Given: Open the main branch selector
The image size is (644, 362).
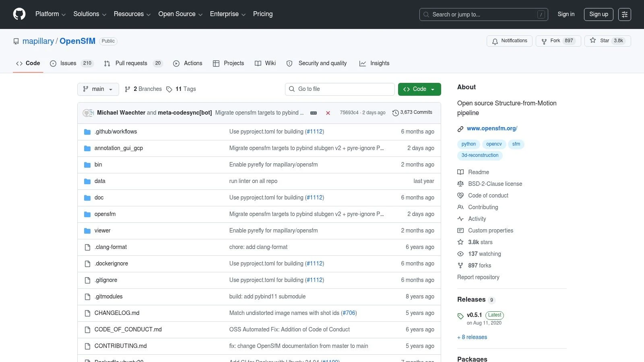Looking at the screenshot, I should point(98,89).
